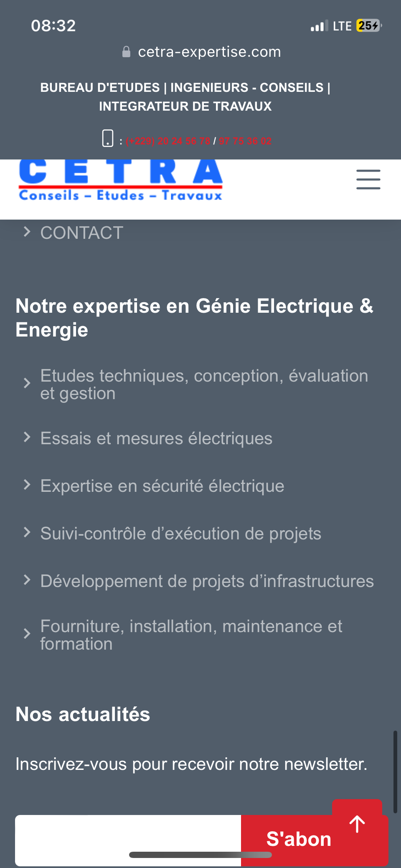Tap the cetra-expertise.com address bar
401x868 pixels.
(x=209, y=52)
